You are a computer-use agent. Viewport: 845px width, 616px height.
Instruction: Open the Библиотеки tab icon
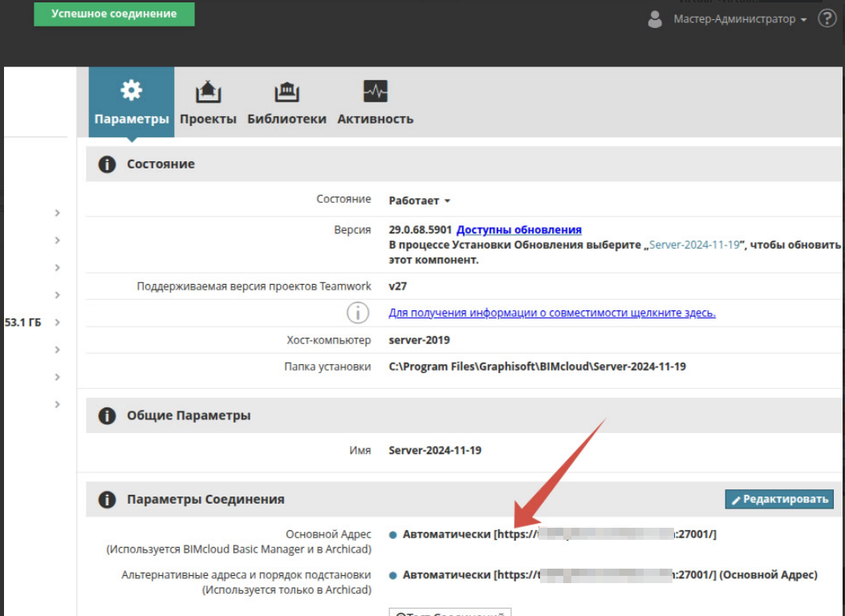pos(286,91)
